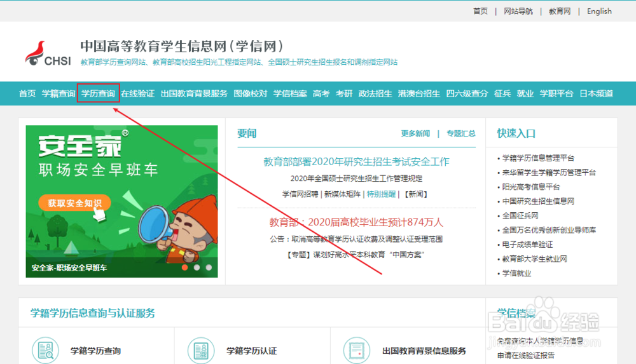Click 申请在线验证报告 link
Screen dimensions: 636x364
tap(526, 356)
